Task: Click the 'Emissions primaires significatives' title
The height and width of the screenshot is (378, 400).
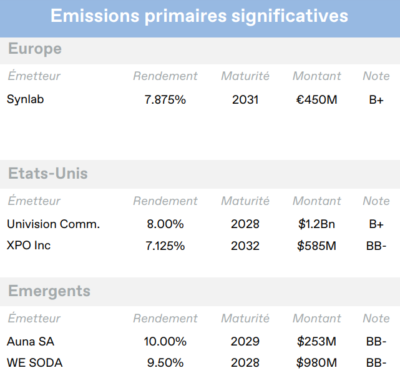Action: pyautogui.click(x=199, y=16)
